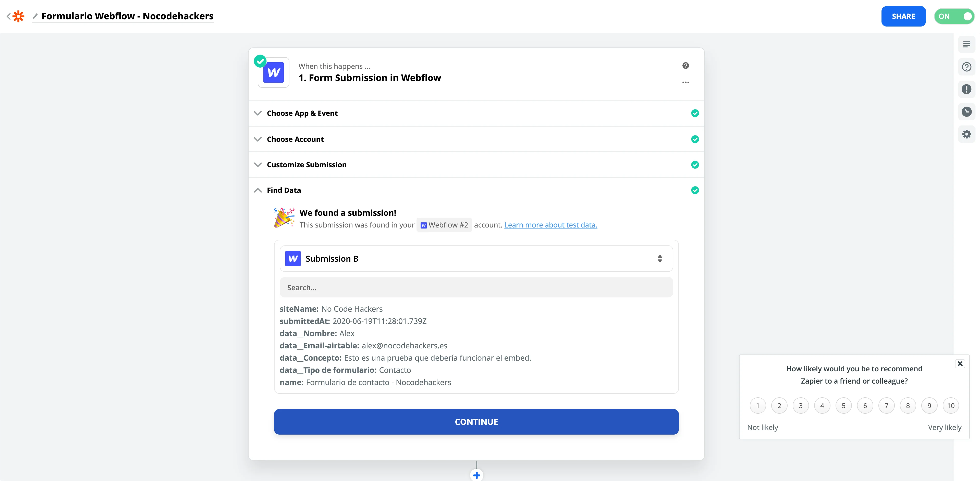Select rating 10 in the survey
The width and height of the screenshot is (980, 481).
point(951,406)
